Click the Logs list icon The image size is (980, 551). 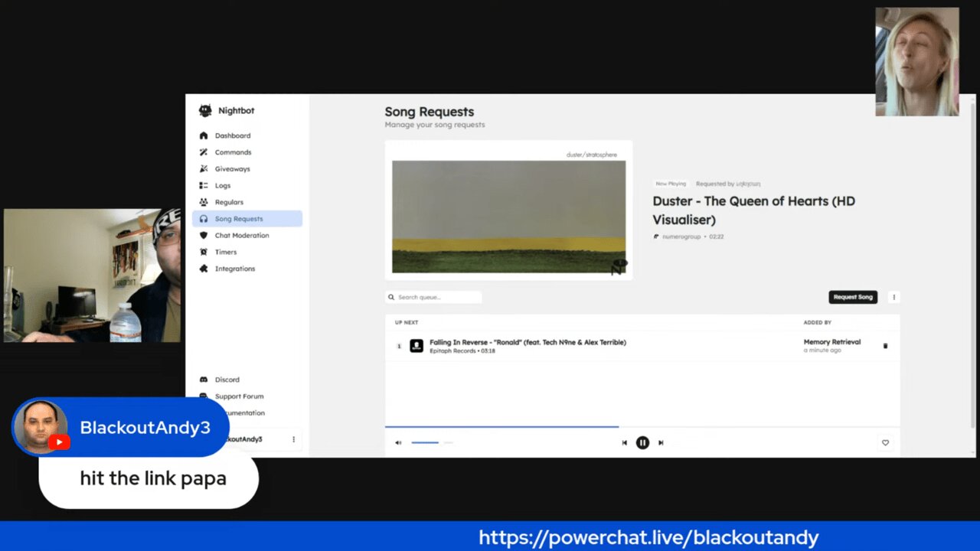pos(204,185)
